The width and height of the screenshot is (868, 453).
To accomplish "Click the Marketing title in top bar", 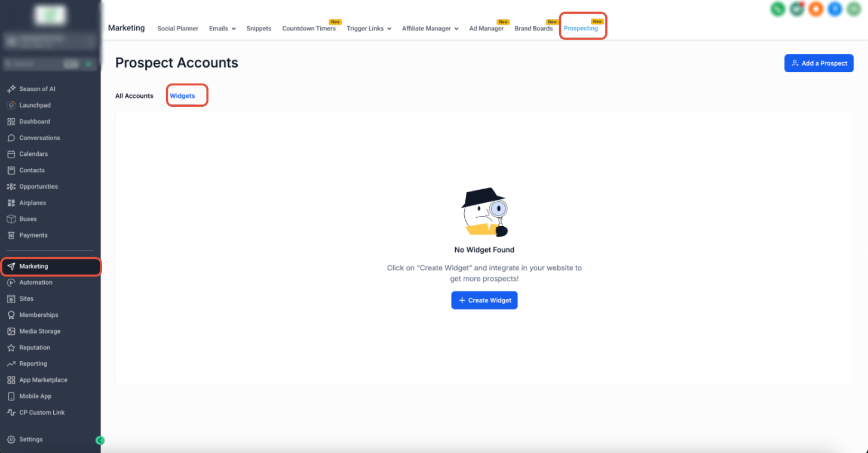I will tap(126, 28).
